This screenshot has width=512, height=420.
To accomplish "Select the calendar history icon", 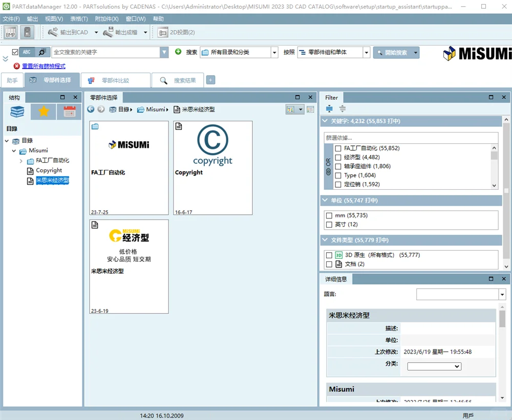I will coord(69,112).
